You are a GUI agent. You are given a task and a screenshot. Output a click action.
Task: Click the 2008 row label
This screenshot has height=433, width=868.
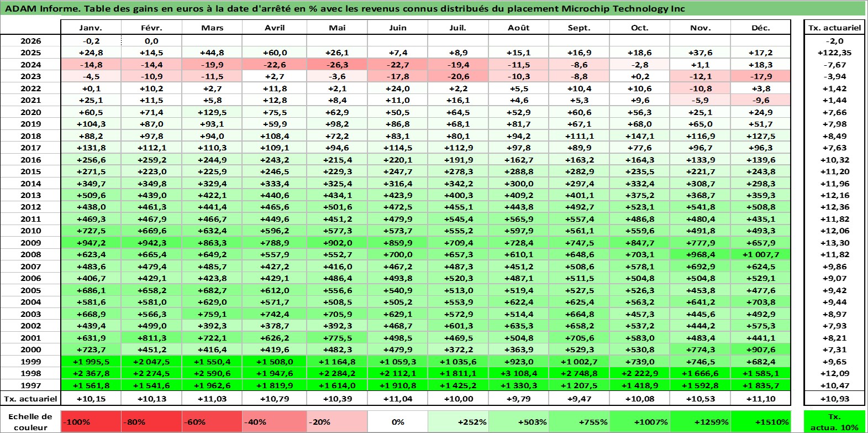(x=30, y=254)
